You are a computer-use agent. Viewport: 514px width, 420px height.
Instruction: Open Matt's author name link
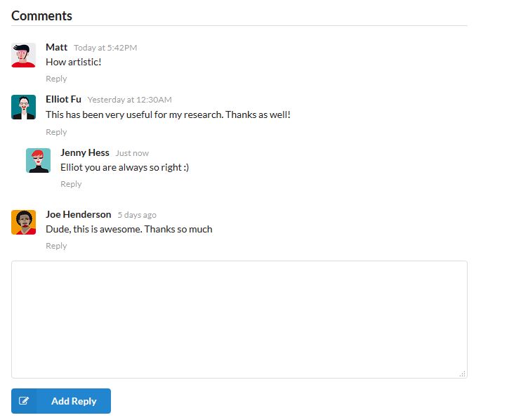[x=56, y=47]
